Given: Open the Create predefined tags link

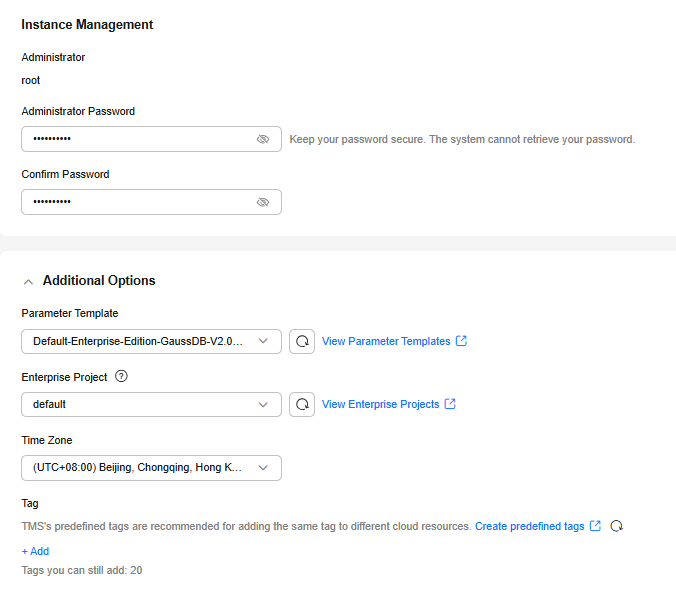Looking at the screenshot, I should point(529,526).
